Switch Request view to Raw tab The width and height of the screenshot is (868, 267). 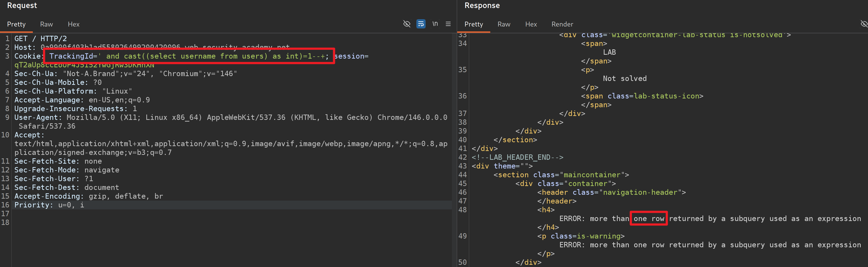[46, 24]
